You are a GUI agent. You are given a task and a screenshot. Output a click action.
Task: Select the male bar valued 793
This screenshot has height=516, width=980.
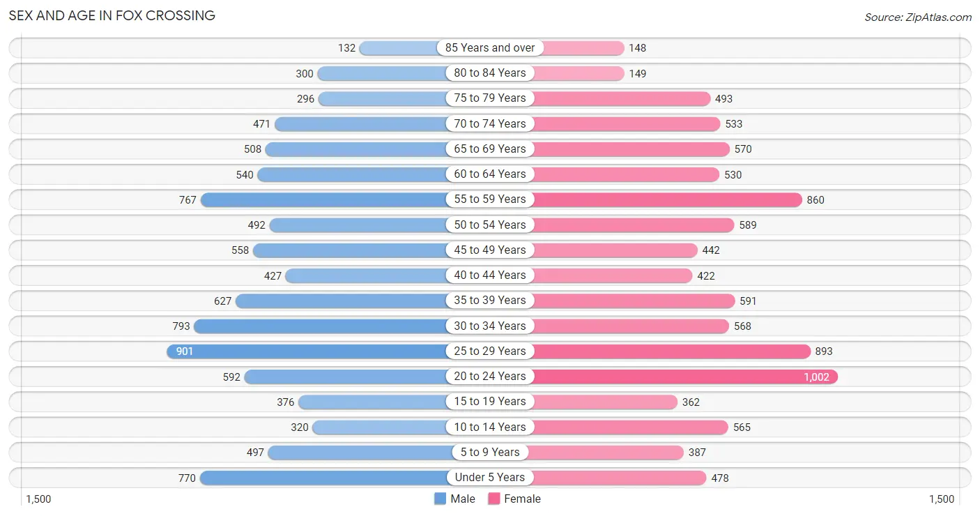[321, 326]
